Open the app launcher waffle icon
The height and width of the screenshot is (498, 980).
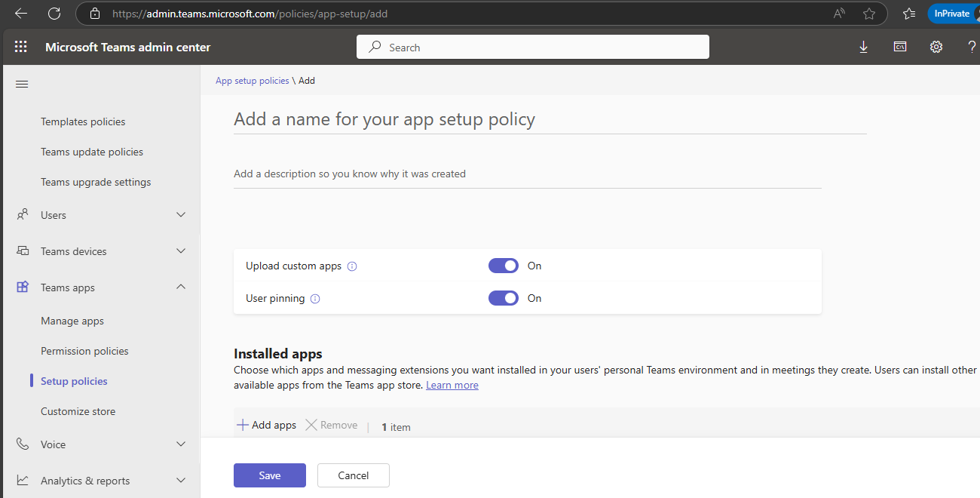[21, 47]
